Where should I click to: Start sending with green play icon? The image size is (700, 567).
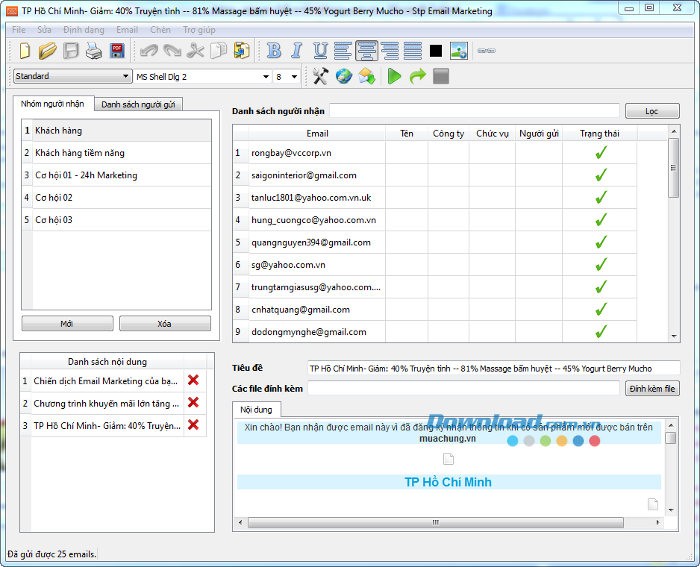coord(394,76)
